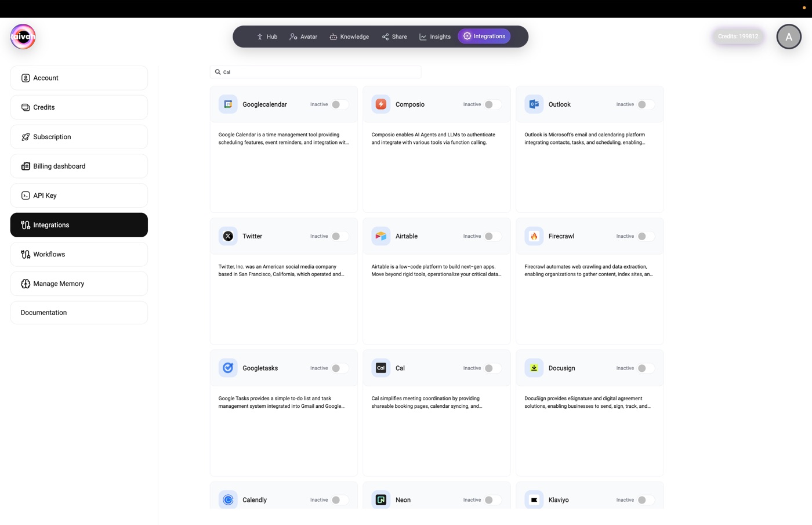Screen dimensions: 812x525
Task: Click the Aivah logo icon
Action: (23, 37)
